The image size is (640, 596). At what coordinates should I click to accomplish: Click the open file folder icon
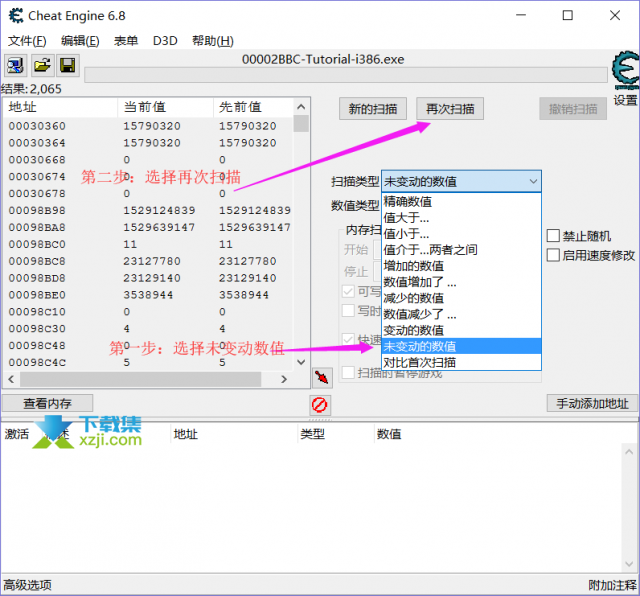click(x=42, y=65)
